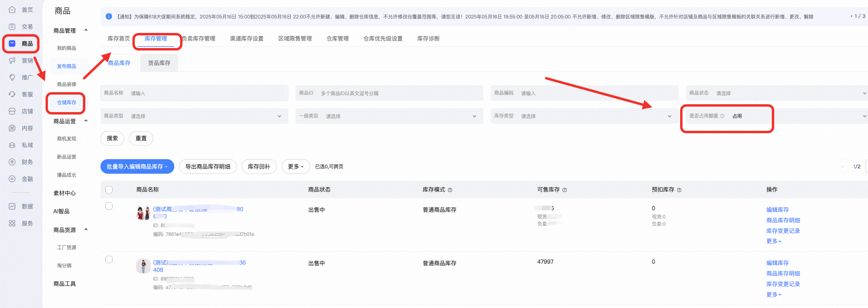Switch to 区域限售管理 tab

pos(295,38)
